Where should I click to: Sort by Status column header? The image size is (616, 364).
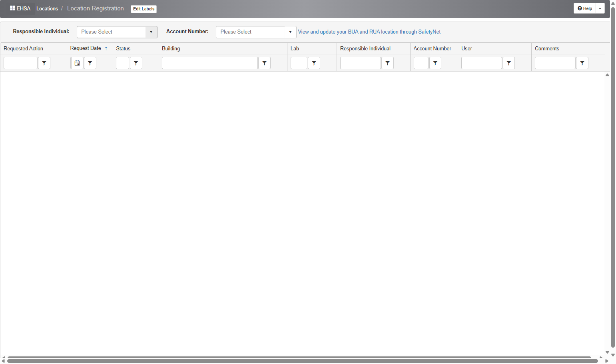tap(123, 48)
